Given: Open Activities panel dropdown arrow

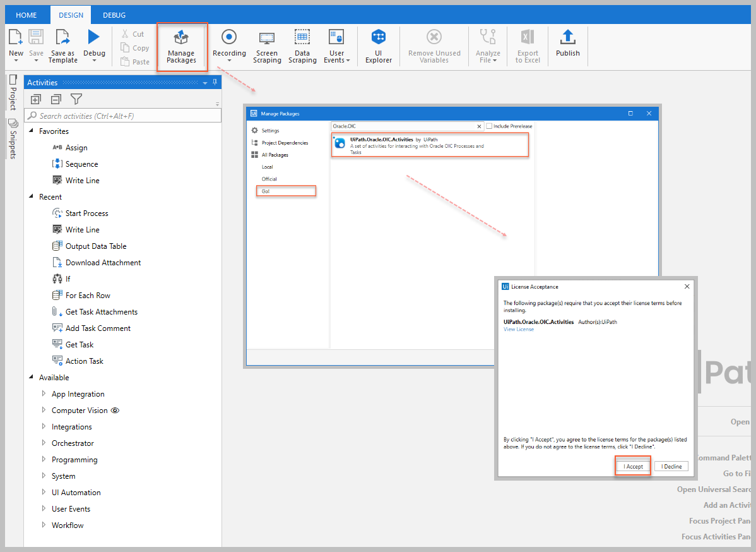Looking at the screenshot, I should pyautogui.click(x=205, y=83).
